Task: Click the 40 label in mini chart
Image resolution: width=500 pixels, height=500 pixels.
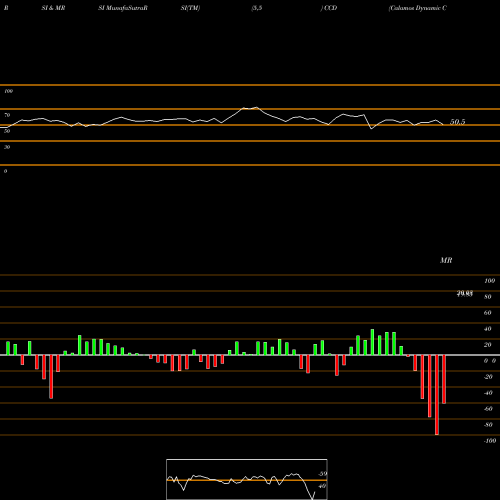Action: (322, 486)
